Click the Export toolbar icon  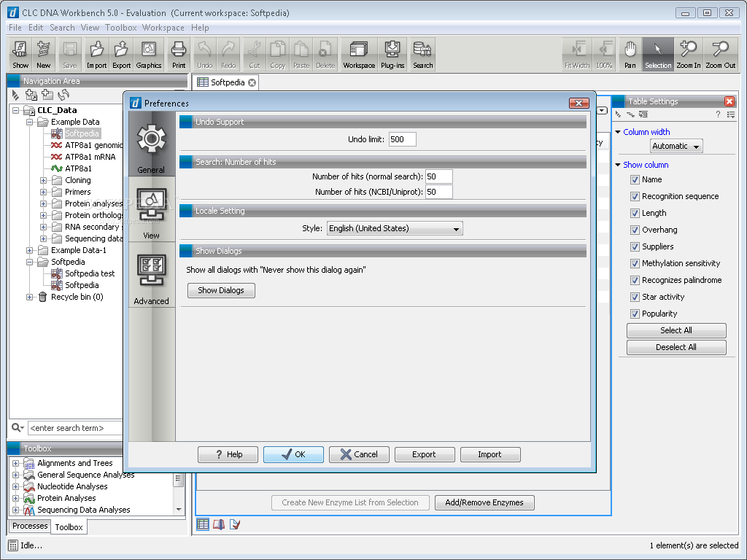122,54
